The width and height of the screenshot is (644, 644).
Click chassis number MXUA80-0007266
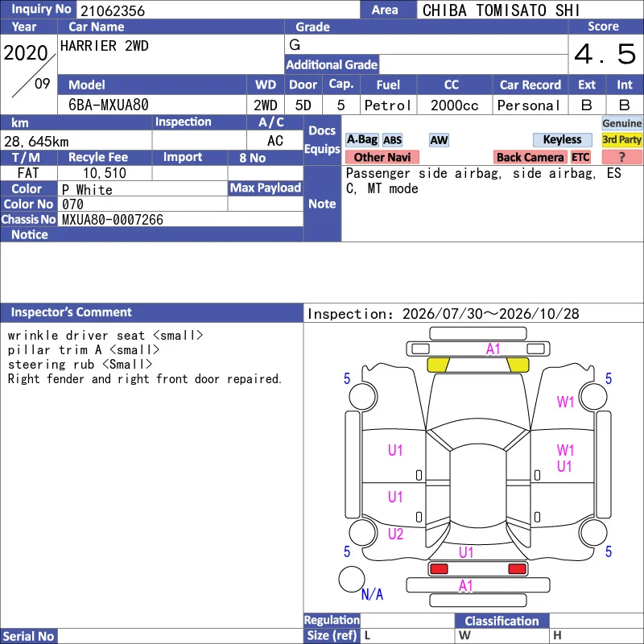pos(113,220)
